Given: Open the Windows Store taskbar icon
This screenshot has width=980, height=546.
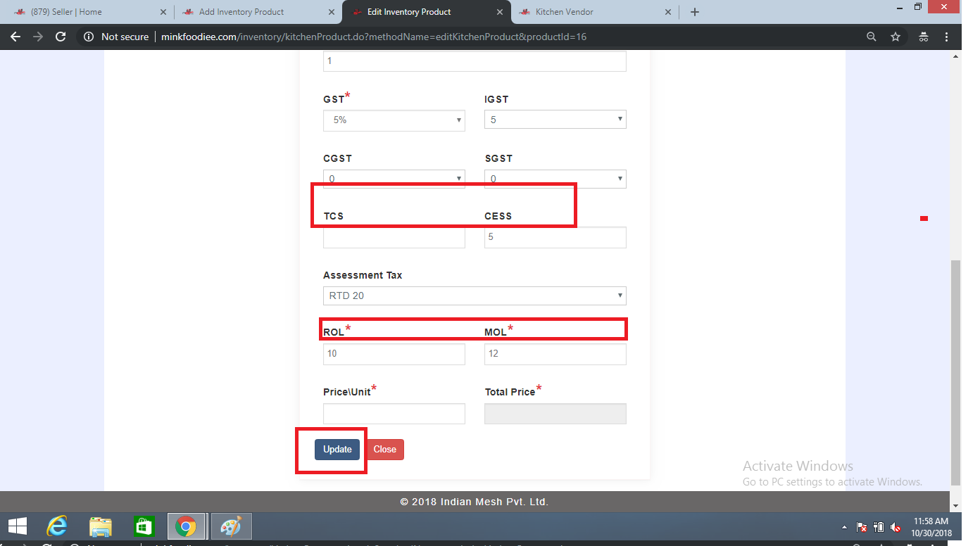Looking at the screenshot, I should tap(143, 526).
